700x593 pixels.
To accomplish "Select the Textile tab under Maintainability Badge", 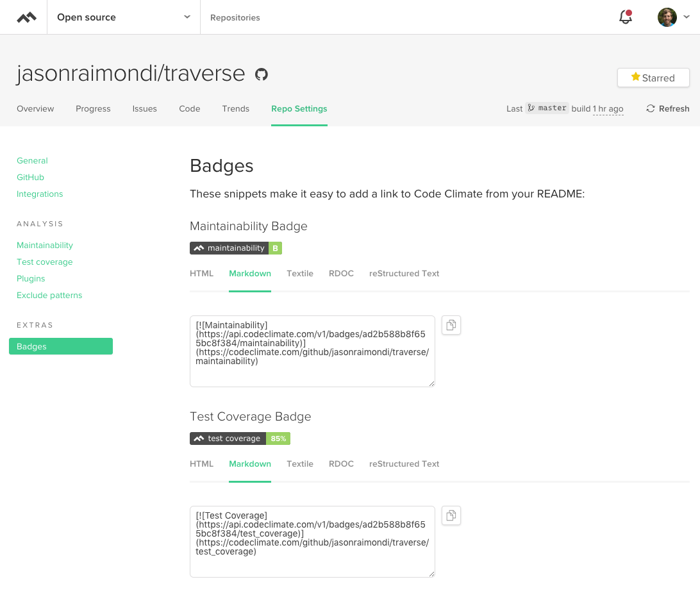I will point(300,273).
